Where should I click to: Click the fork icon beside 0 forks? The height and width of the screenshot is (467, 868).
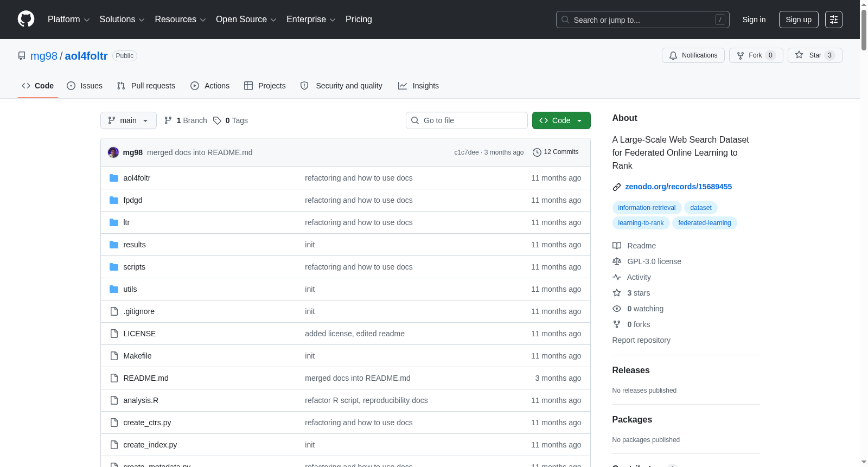[x=617, y=324]
